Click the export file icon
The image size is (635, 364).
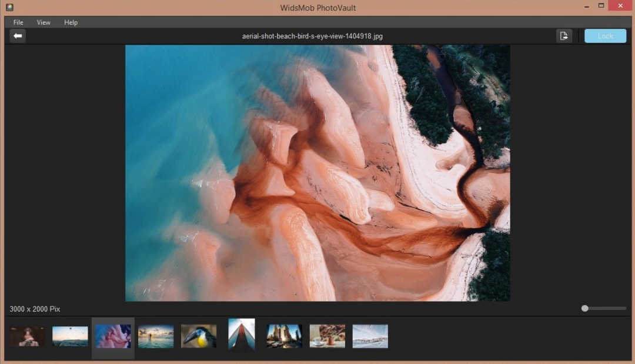pos(564,36)
